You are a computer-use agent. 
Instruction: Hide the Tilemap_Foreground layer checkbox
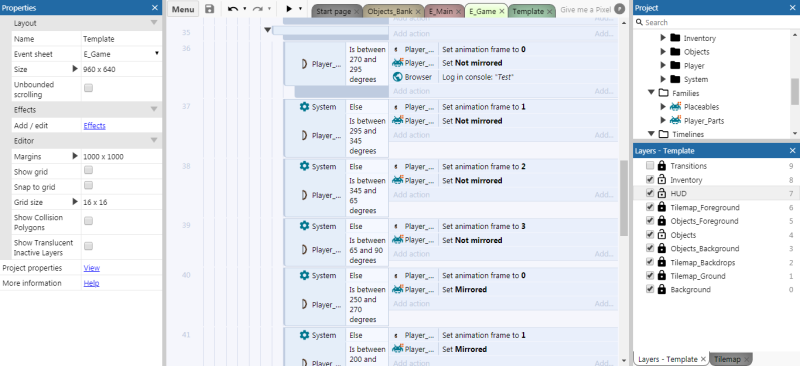point(649,207)
